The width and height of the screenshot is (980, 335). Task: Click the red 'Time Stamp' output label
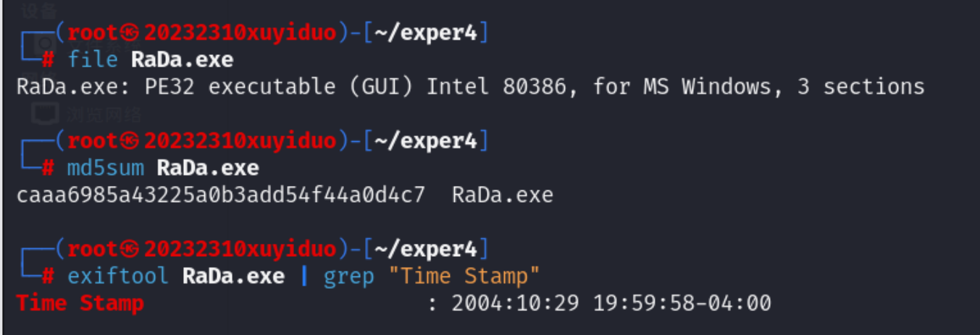(x=80, y=303)
